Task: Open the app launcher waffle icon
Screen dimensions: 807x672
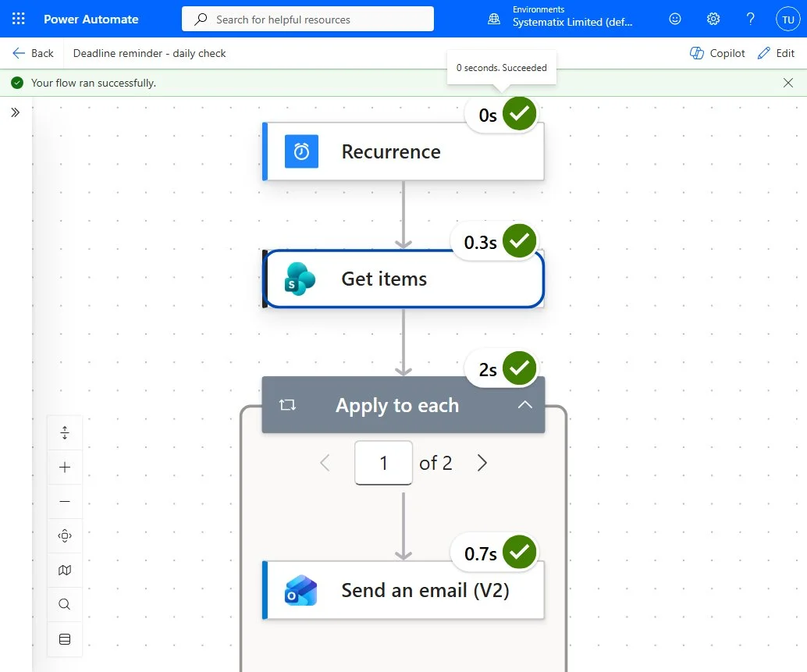Action: pyautogui.click(x=18, y=19)
